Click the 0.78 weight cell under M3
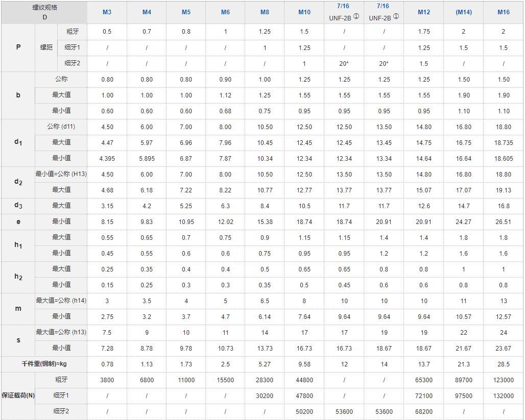 [x=107, y=364]
